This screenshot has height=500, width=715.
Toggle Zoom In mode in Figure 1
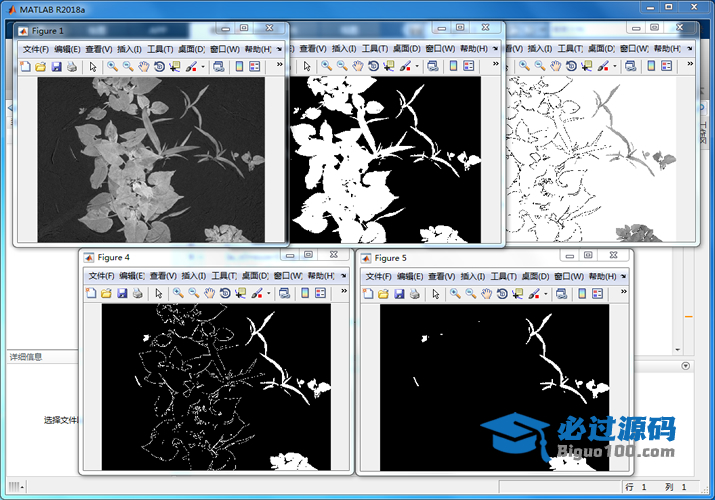pos(113,67)
